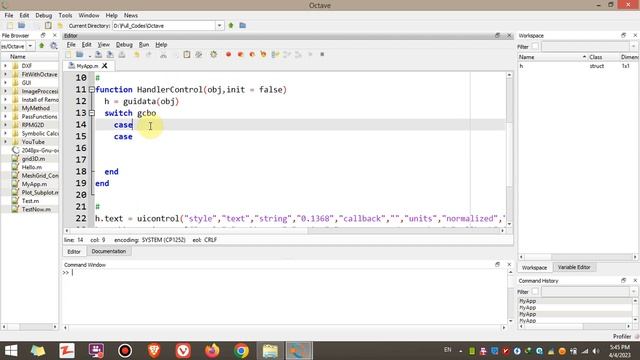This screenshot has height=360, width=640.
Task: Open the main Tools menu
Action: (x=65, y=15)
